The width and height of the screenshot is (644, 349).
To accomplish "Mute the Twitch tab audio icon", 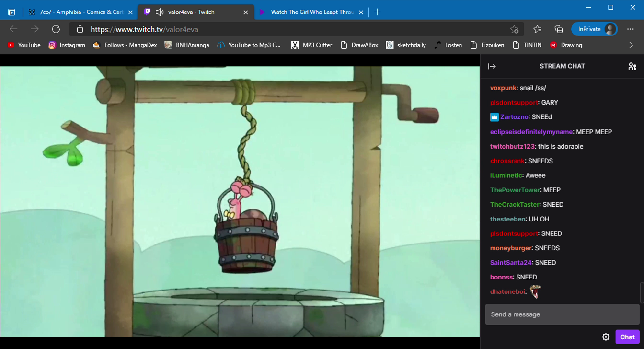I will (160, 12).
